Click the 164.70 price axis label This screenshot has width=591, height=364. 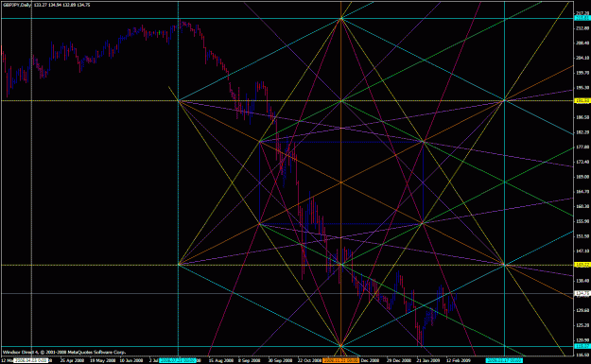click(x=582, y=192)
